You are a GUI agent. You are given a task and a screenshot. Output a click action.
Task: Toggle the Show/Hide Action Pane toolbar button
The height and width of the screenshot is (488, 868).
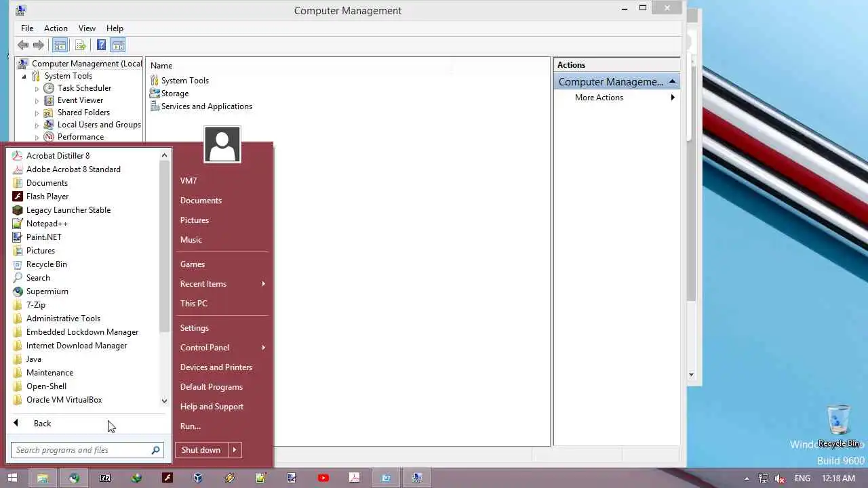118,45
